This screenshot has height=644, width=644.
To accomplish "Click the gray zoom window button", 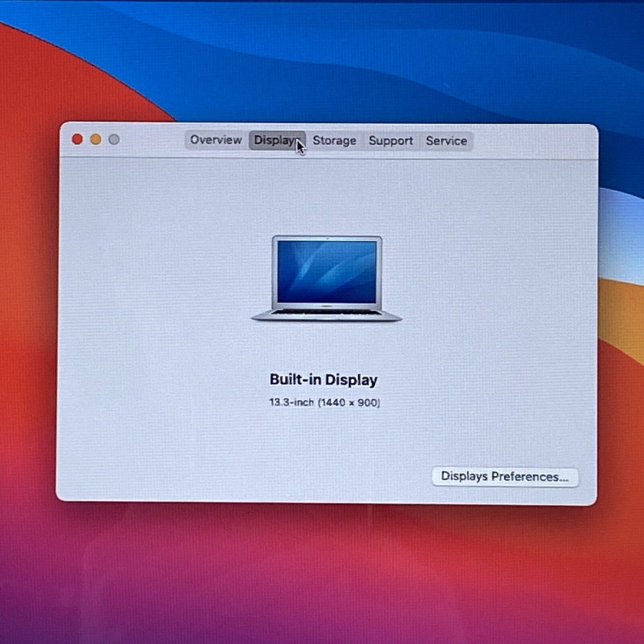I will [114, 140].
